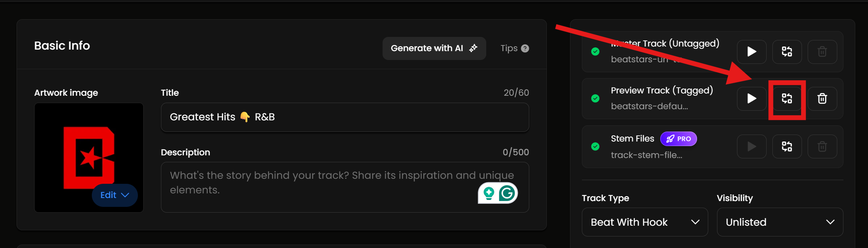868x248 pixels.
Task: Click the PRO badge beside Stem Files
Action: 678,139
